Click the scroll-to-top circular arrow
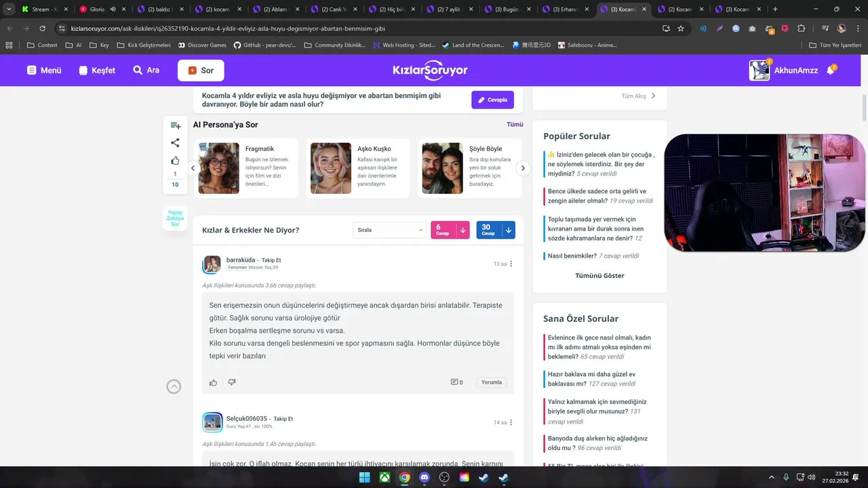 (174, 386)
